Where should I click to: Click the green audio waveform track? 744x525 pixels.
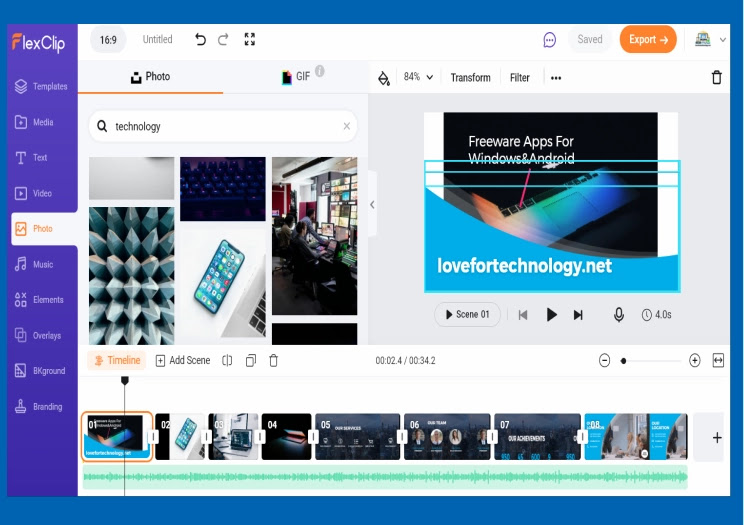[385, 477]
